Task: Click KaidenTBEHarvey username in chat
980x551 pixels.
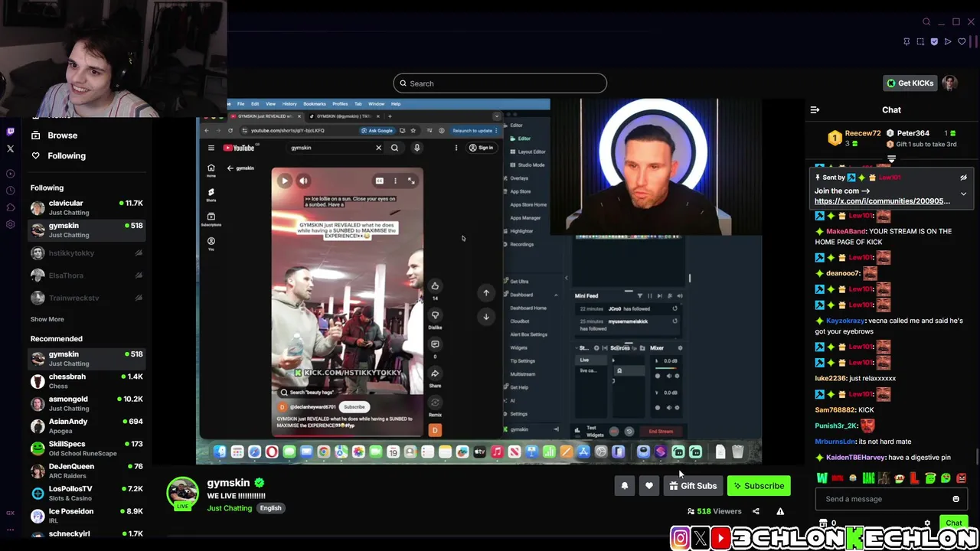Action: coord(855,458)
